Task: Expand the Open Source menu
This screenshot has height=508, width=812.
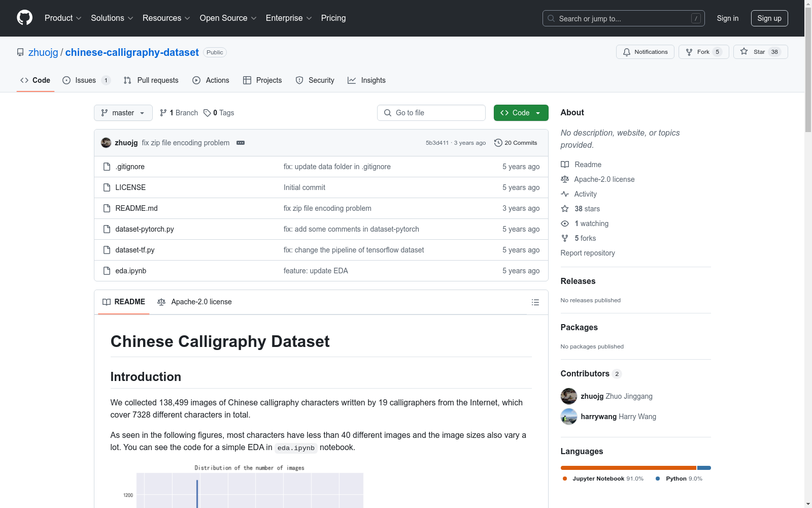Action: coord(228,18)
